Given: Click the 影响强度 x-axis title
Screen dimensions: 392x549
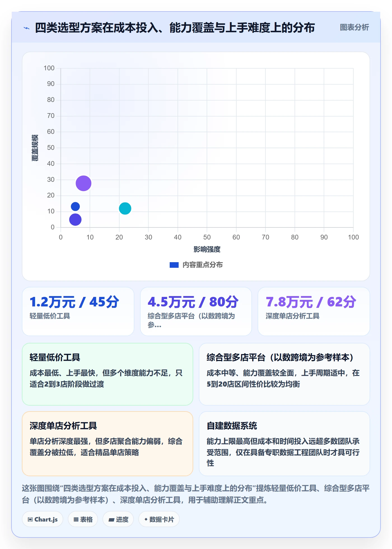Looking at the screenshot, I should [x=207, y=249].
